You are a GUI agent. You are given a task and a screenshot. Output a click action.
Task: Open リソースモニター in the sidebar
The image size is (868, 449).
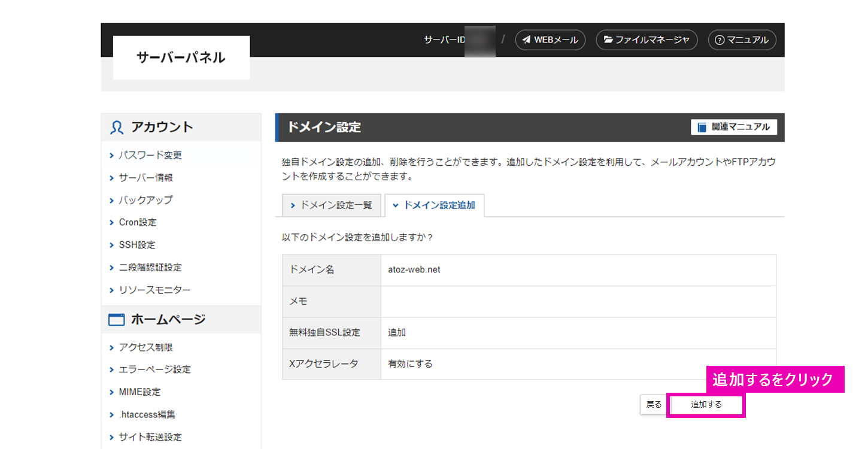coord(154,290)
